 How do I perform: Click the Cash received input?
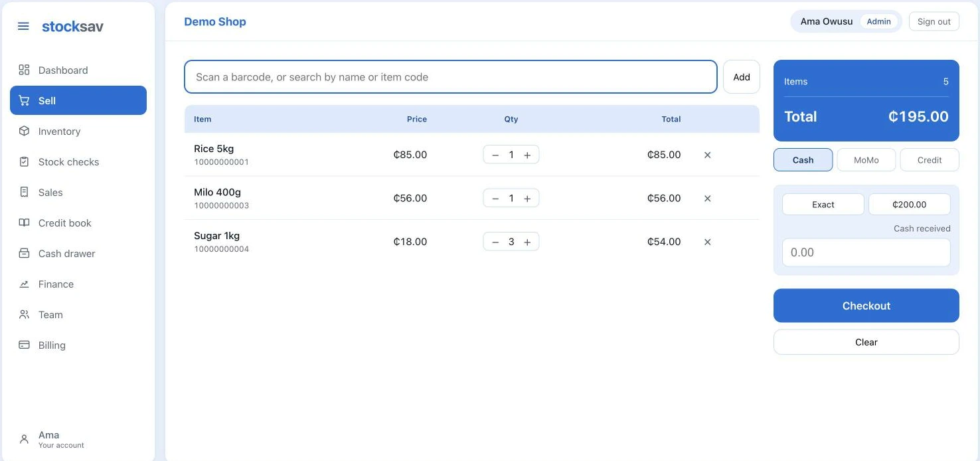pyautogui.click(x=866, y=252)
